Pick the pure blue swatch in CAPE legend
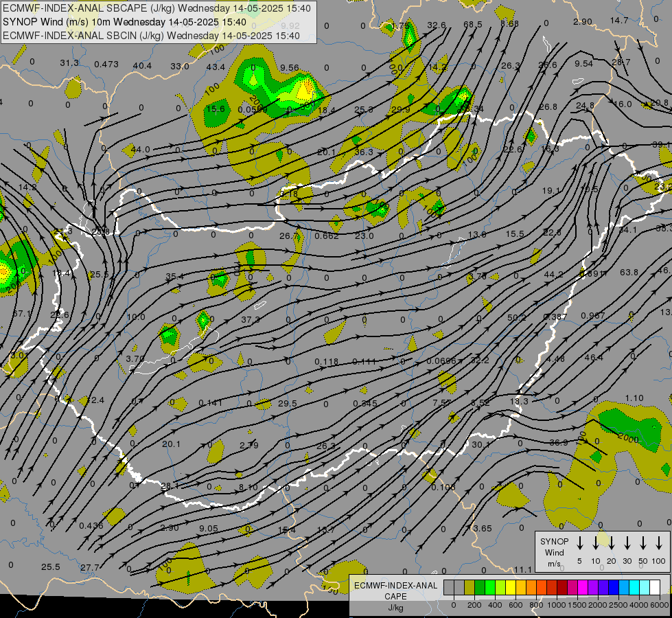The width and height of the screenshot is (672, 618). [613, 588]
